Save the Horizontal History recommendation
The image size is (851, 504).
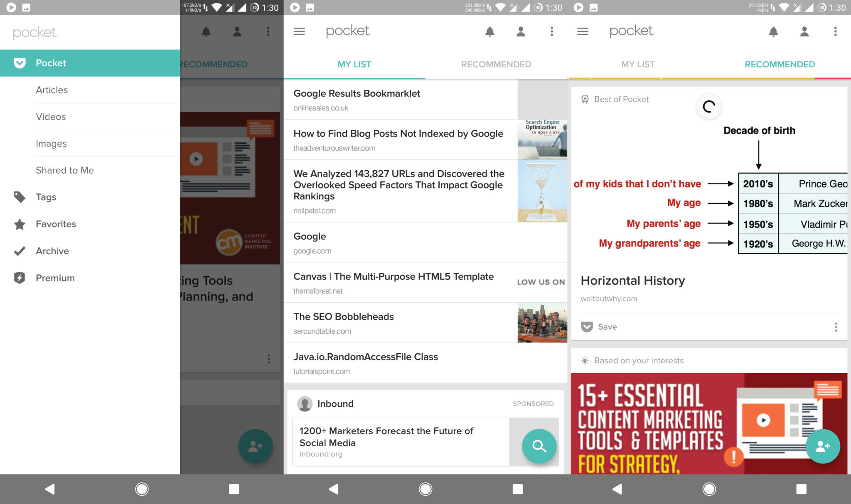[x=601, y=327]
